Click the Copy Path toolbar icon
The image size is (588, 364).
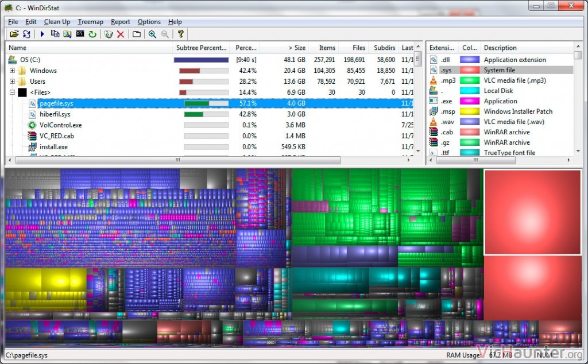click(55, 34)
